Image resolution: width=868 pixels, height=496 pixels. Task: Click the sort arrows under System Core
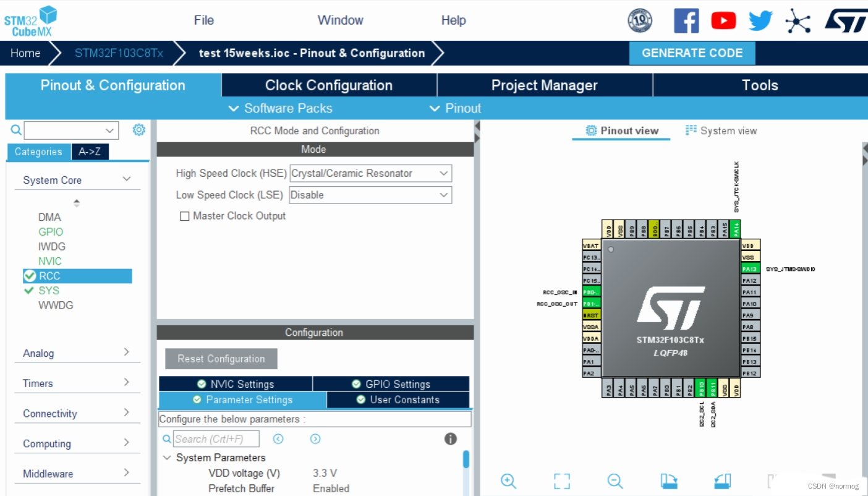tap(77, 203)
